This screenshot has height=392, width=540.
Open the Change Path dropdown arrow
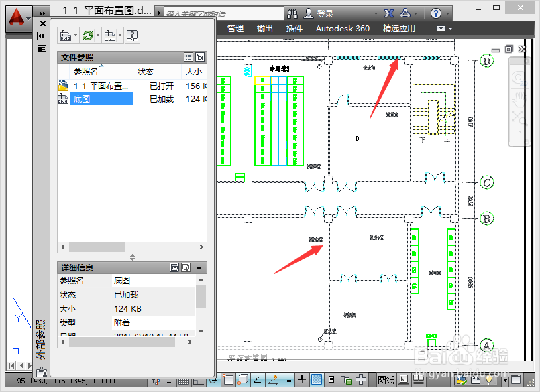120,35
